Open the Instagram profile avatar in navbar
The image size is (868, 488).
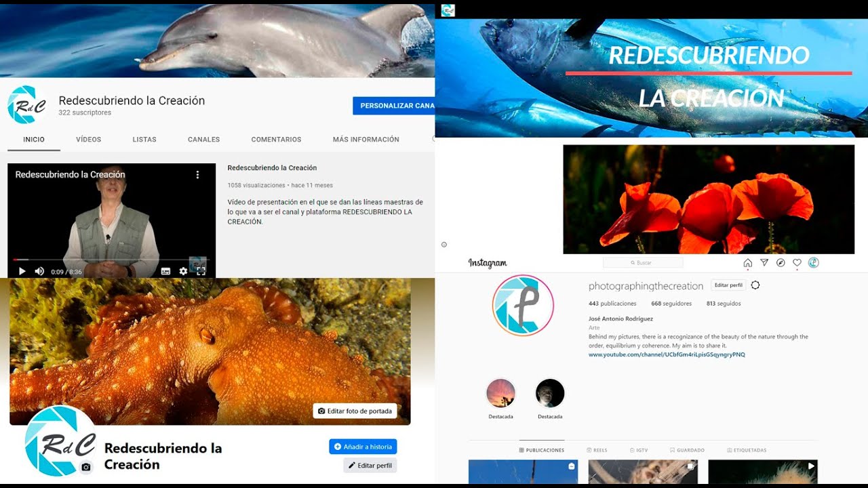(814, 263)
